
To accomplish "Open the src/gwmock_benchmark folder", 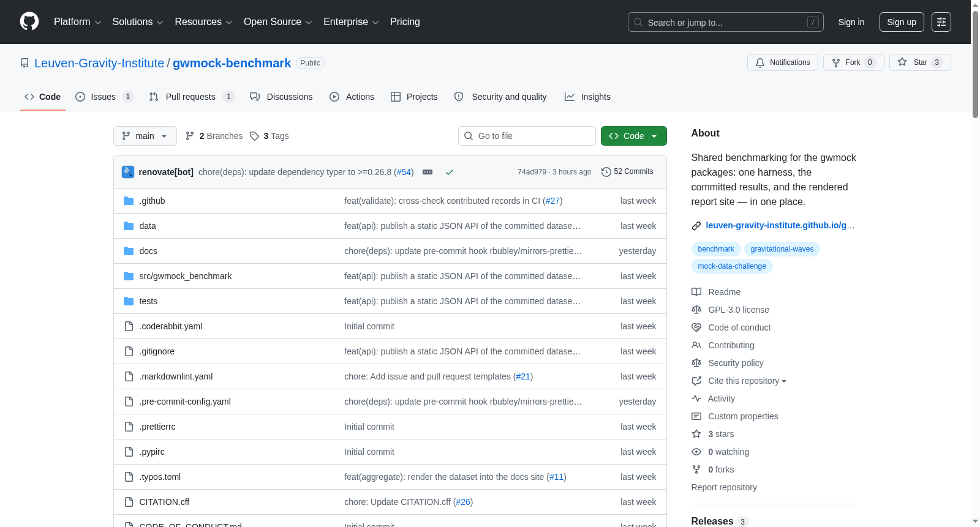I will click(x=186, y=276).
